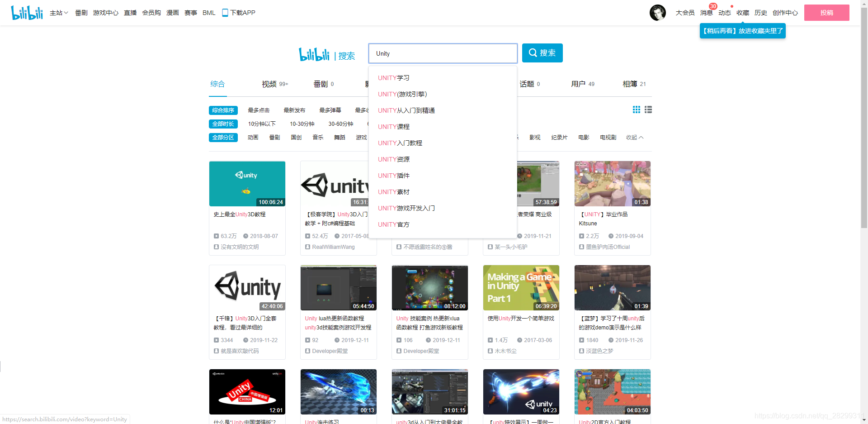This screenshot has height=424, width=868.
Task: Click uploader icon for RealWilliamWang
Action: (307, 247)
